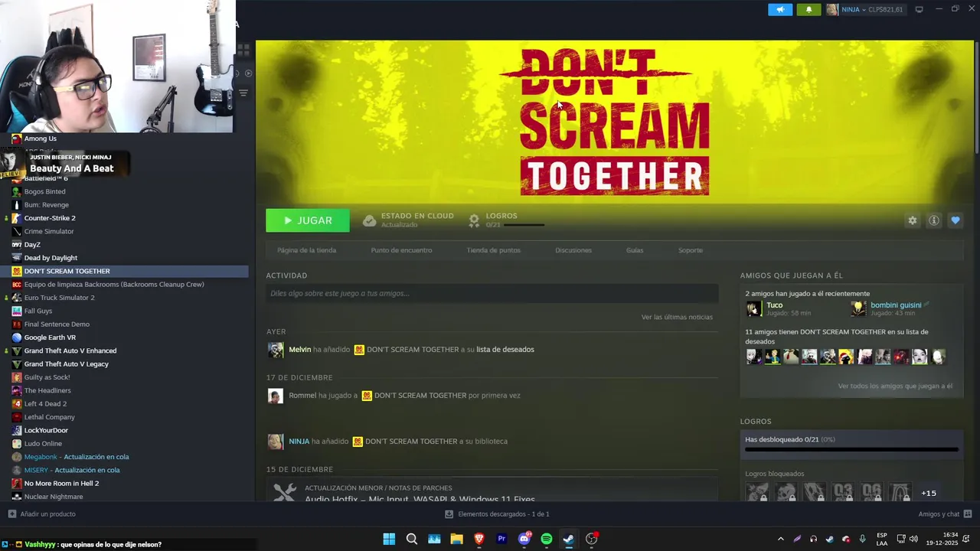Open Logros achievements summary in header

(x=506, y=220)
